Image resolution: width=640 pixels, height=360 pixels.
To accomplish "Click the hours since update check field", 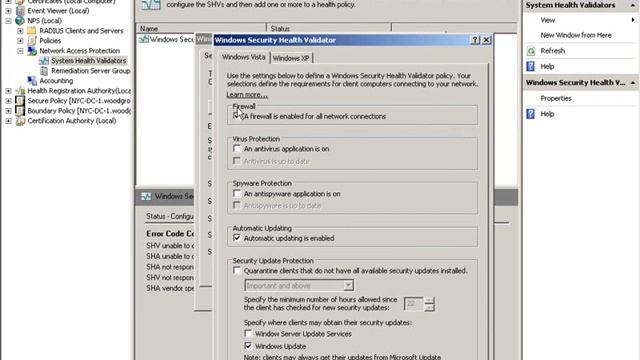I will [x=414, y=304].
